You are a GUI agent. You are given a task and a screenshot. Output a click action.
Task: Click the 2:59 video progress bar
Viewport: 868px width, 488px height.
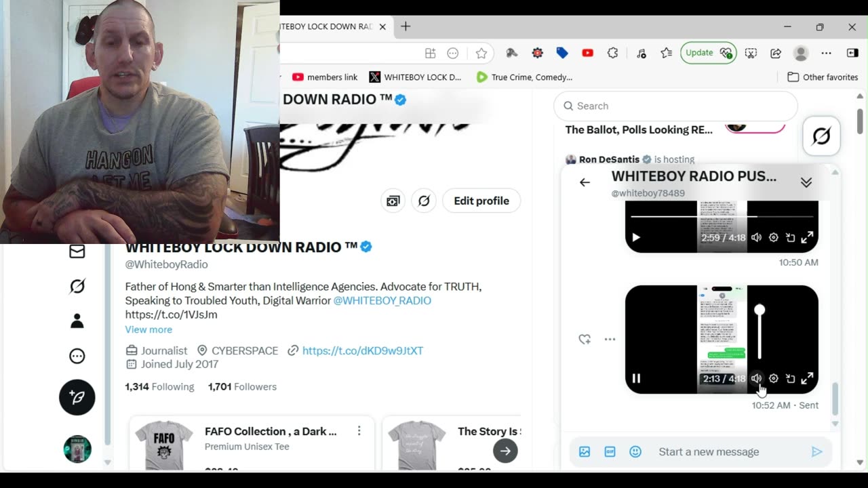(722, 216)
